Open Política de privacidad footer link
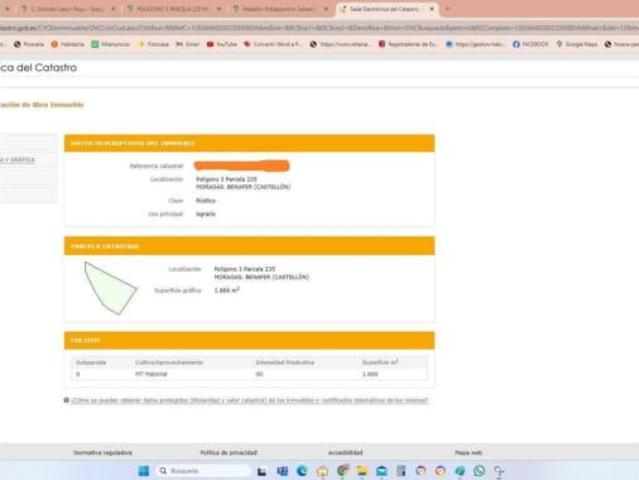This screenshot has height=480, width=639. tap(229, 453)
